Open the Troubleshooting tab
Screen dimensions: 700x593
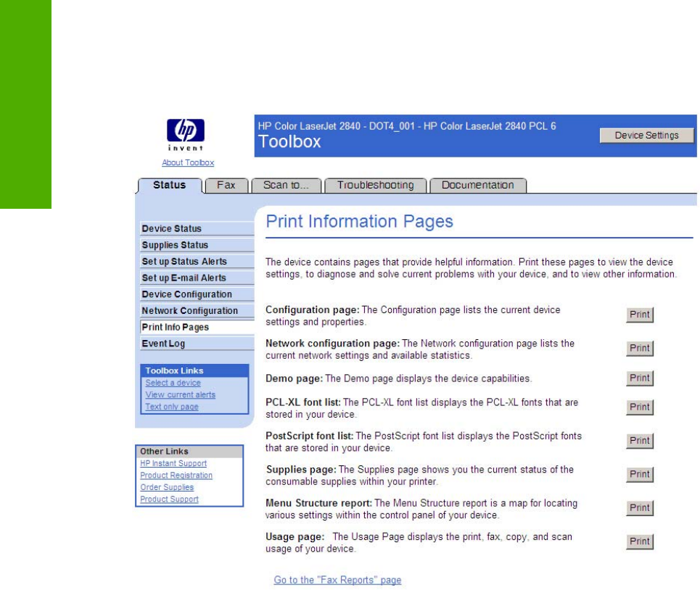click(376, 185)
